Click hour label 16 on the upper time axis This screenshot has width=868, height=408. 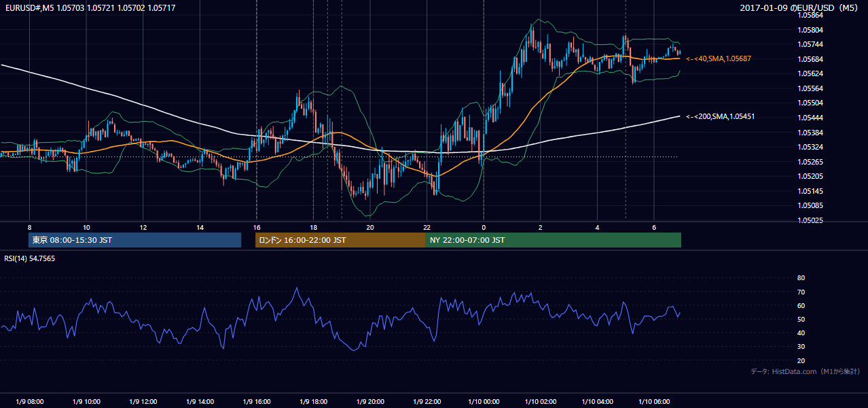tap(256, 227)
